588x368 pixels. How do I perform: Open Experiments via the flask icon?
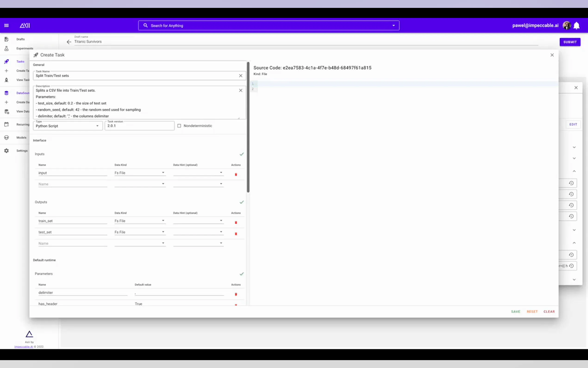(6, 48)
